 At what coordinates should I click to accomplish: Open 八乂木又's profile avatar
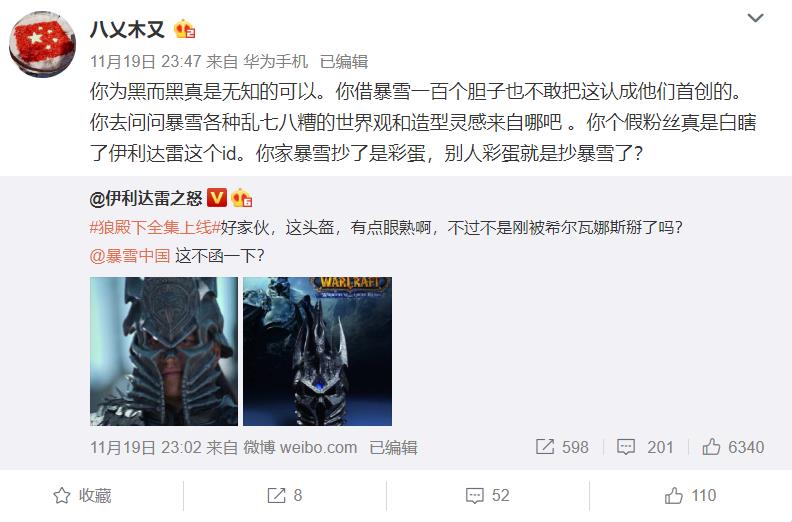pos(42,44)
